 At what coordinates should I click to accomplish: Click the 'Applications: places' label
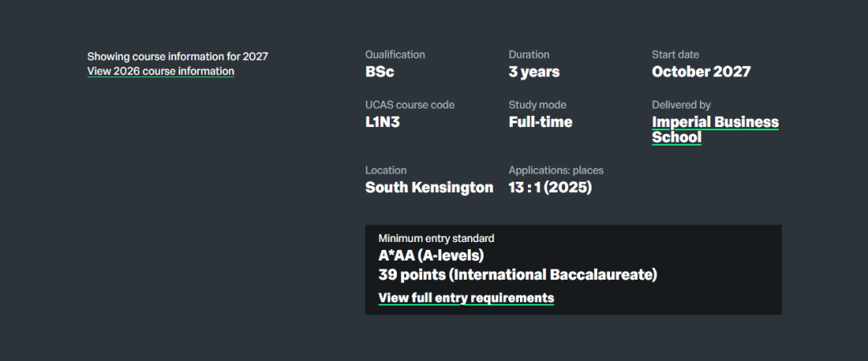(555, 170)
